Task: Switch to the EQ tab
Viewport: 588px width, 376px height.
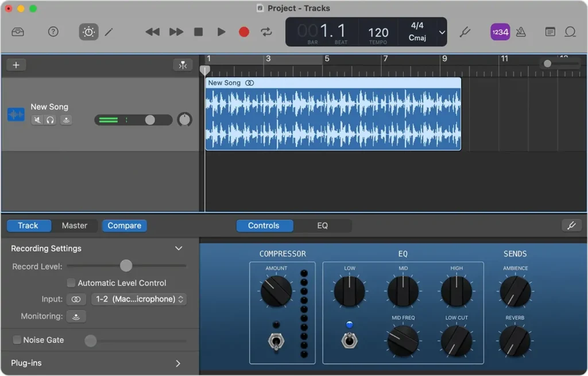Action: click(322, 226)
